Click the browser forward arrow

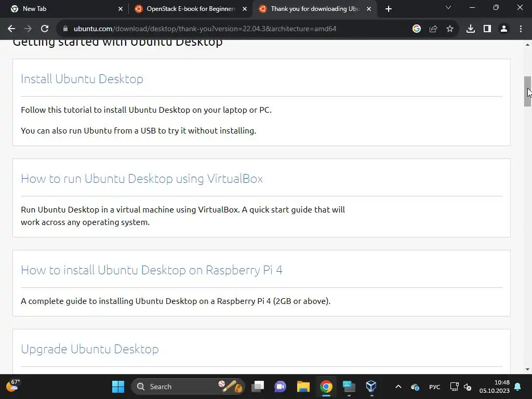pos(28,29)
